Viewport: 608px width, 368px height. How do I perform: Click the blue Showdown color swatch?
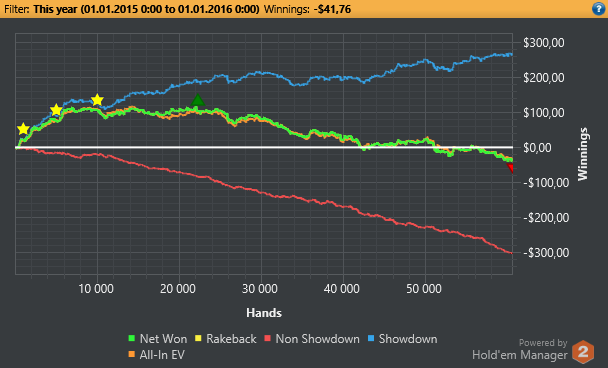point(370,338)
